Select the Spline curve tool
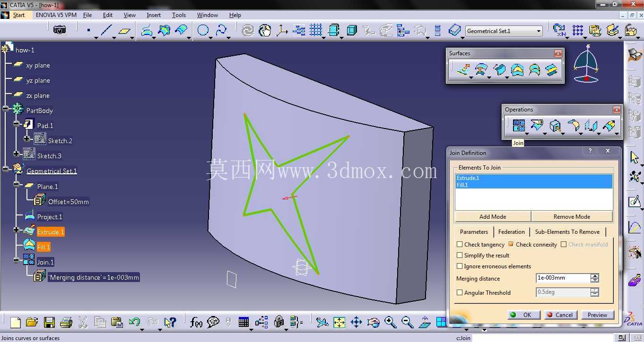 pyautogui.click(x=221, y=31)
